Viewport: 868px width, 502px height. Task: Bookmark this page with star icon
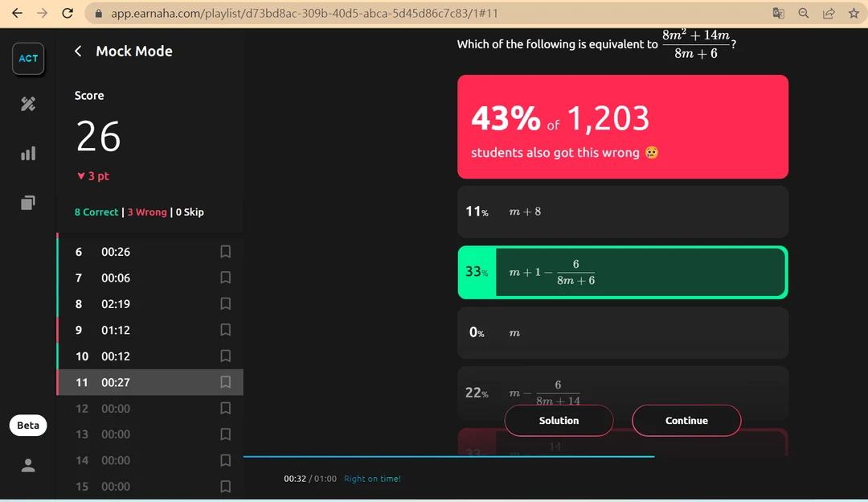point(854,13)
